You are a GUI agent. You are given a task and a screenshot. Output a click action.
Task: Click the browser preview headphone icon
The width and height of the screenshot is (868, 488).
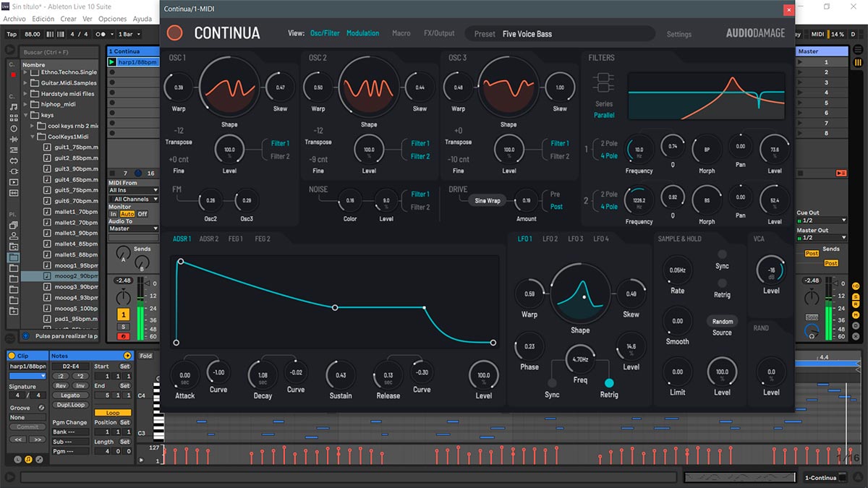point(26,335)
